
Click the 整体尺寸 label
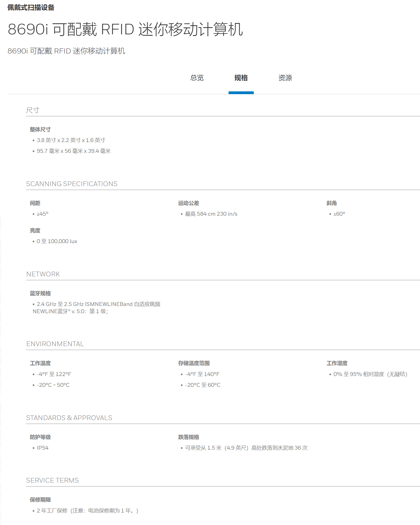click(x=40, y=129)
